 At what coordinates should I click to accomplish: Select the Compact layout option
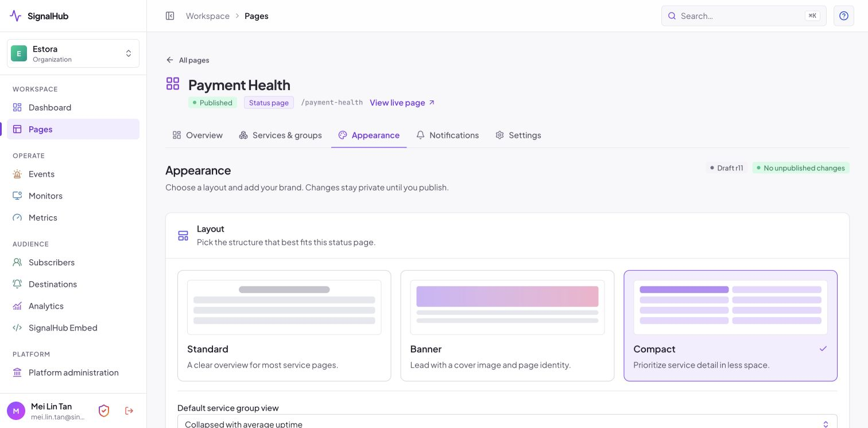[x=731, y=326]
